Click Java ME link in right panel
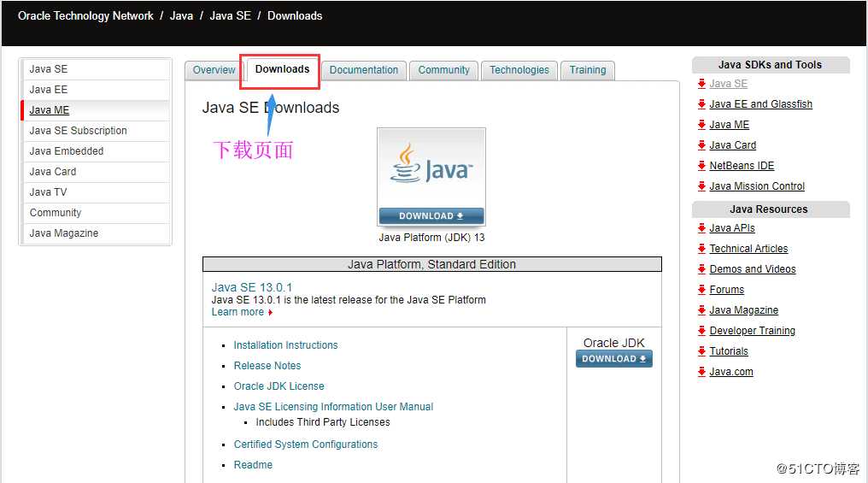This screenshot has width=868, height=483. tap(729, 125)
